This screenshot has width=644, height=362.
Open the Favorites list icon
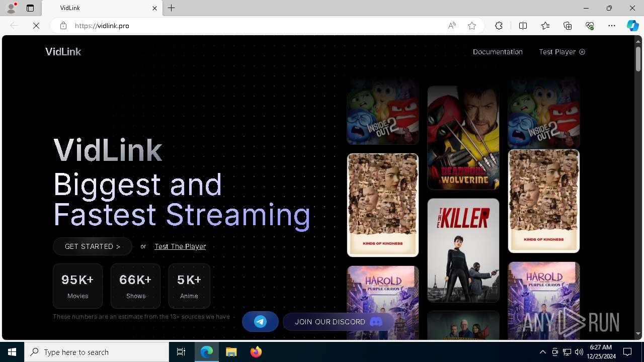pos(545,26)
